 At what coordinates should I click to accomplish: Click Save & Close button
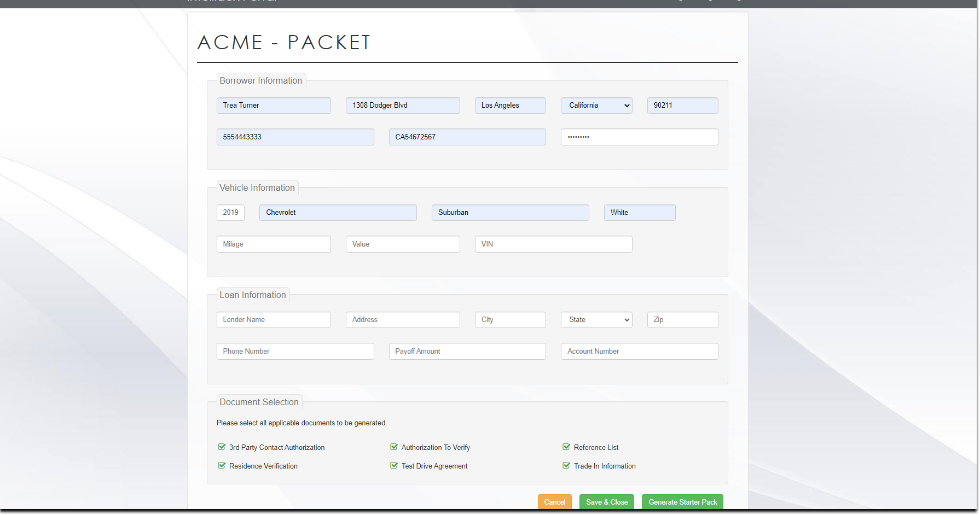[607, 502]
